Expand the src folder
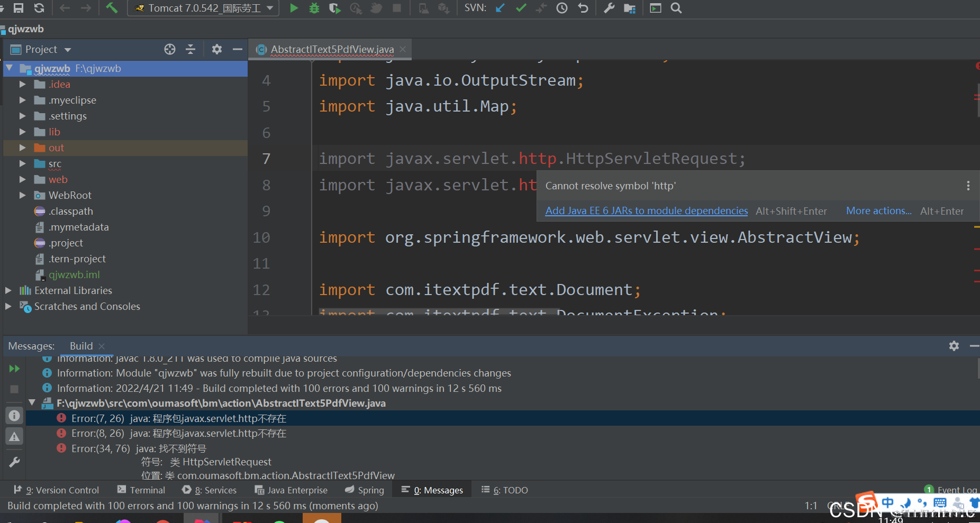Image resolution: width=980 pixels, height=523 pixels. coord(22,163)
